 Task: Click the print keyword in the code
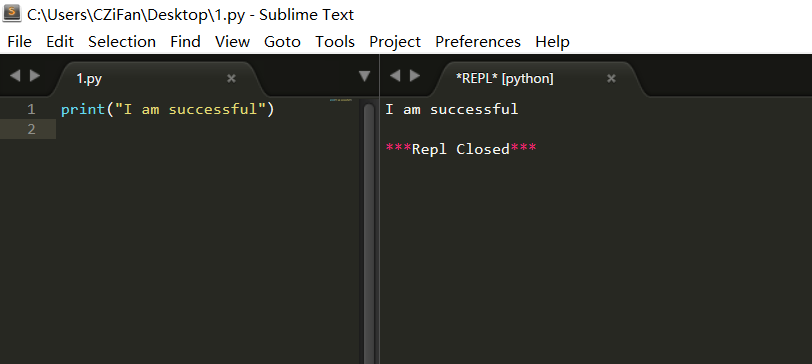click(83, 110)
